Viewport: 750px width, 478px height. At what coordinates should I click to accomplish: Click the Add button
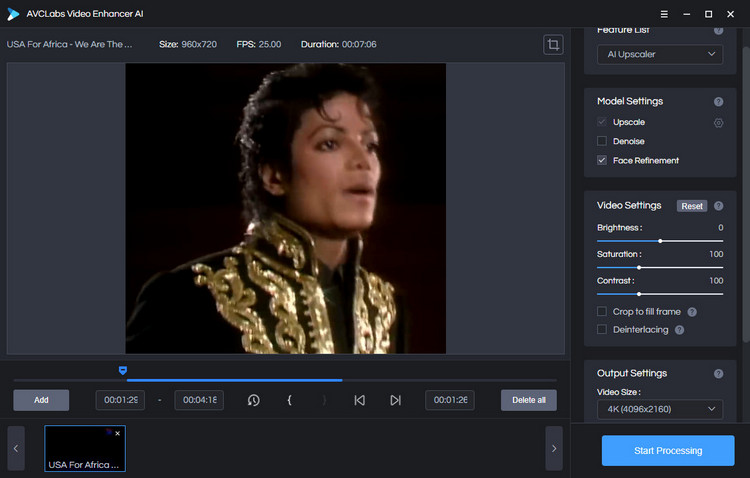tap(41, 400)
